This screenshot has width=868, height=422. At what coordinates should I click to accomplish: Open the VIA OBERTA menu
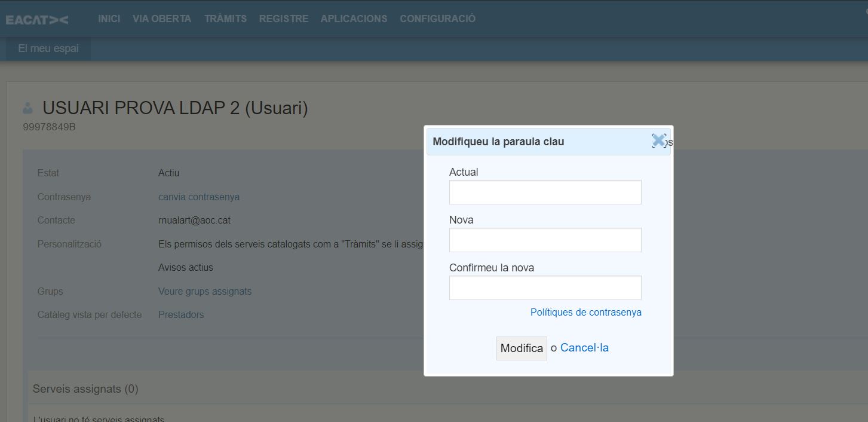[162, 19]
